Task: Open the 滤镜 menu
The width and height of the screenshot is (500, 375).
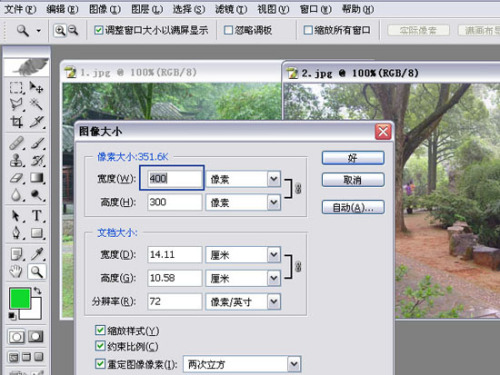Action: coord(231,9)
